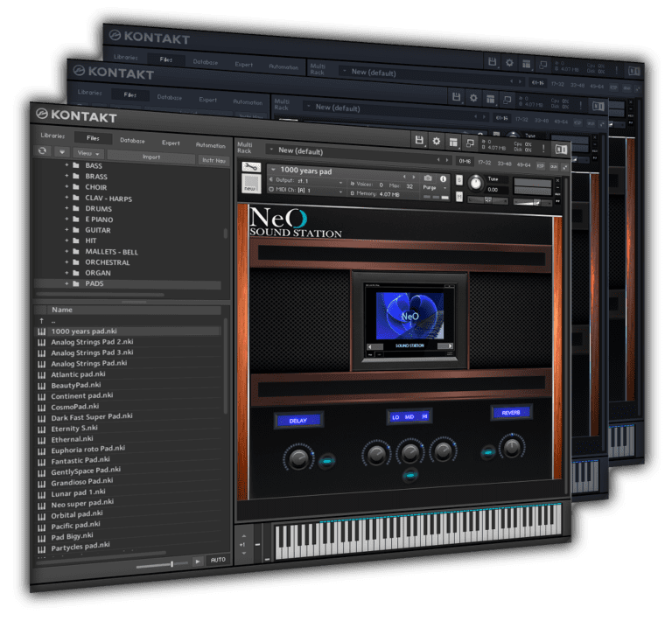Click the eject arrow icon in Files browser
This screenshot has height=635, width=672.
pos(62,151)
